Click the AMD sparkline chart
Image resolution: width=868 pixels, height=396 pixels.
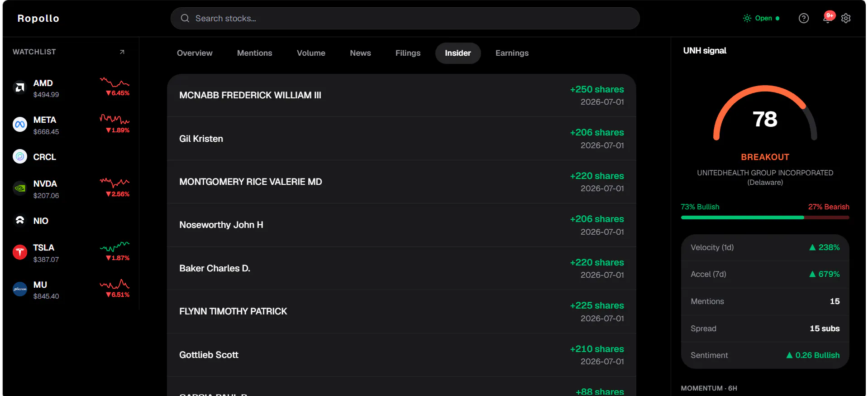pyautogui.click(x=114, y=82)
